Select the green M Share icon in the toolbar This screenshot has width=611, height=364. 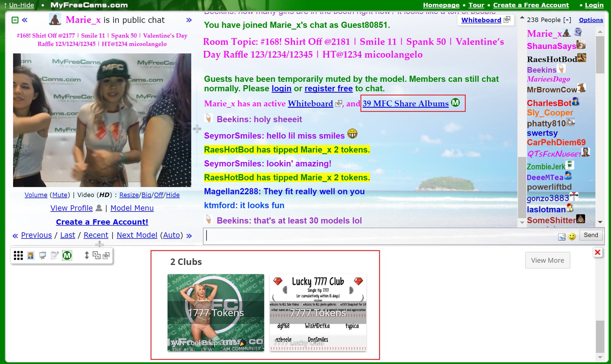[67, 255]
